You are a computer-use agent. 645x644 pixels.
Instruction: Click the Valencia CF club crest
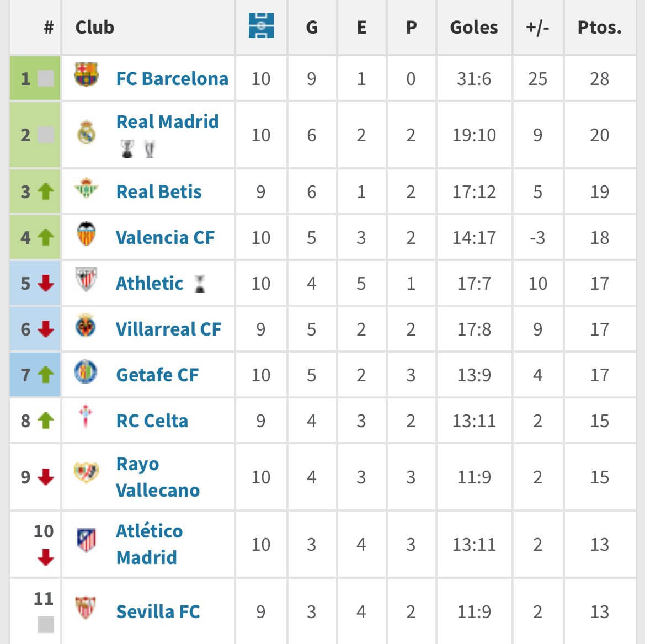tap(86, 234)
